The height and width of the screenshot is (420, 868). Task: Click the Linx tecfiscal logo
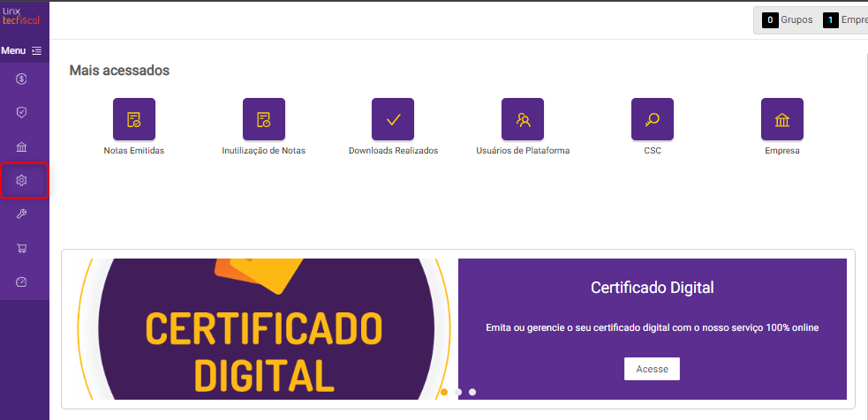pyautogui.click(x=20, y=17)
